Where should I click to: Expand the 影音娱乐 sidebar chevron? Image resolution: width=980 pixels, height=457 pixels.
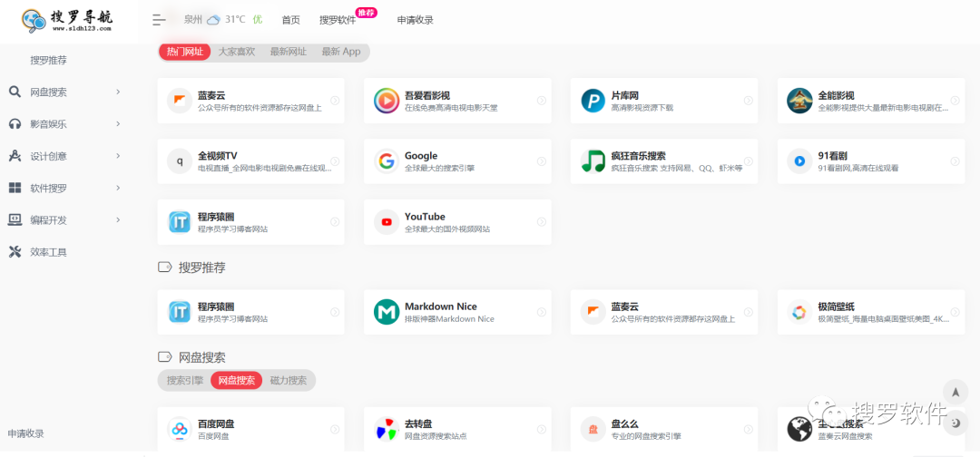[x=118, y=124]
